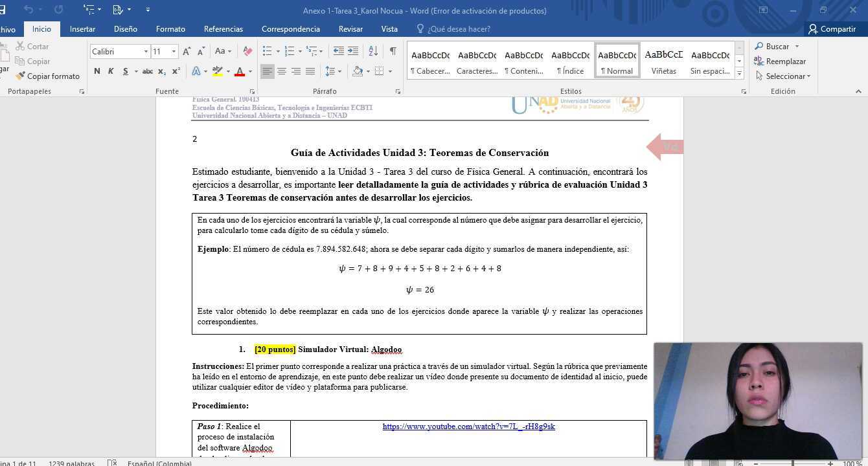Open the Revisar ribbon tab
Screen dimensions: 868x466
[x=350, y=28]
